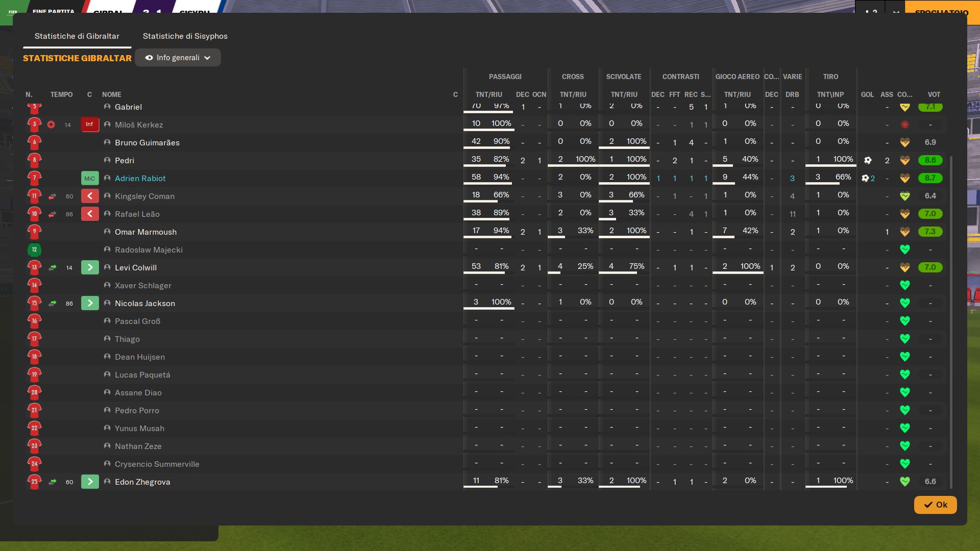Click Adrien Rabiot's 8.7 rating badge
This screenshot has width=980, height=551.
930,178
